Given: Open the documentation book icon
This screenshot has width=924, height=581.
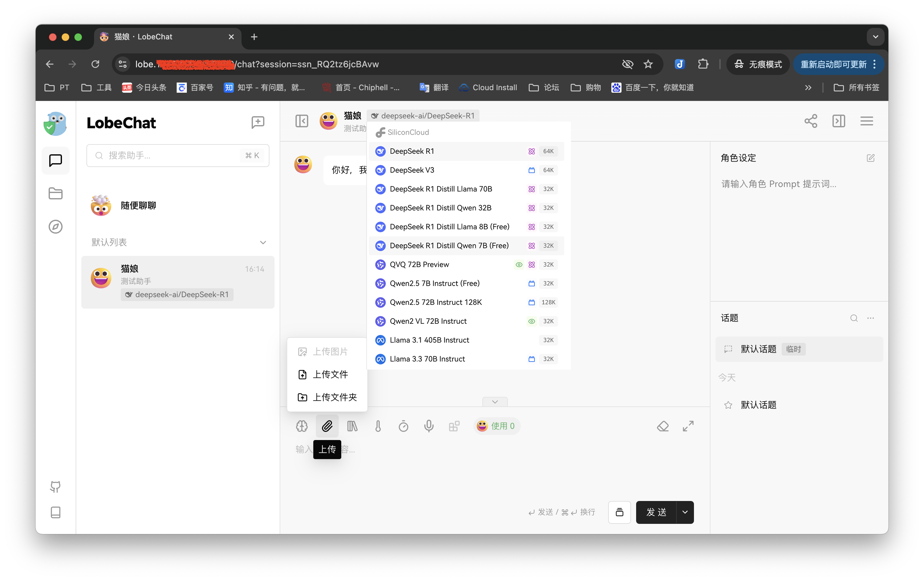Looking at the screenshot, I should (x=56, y=512).
